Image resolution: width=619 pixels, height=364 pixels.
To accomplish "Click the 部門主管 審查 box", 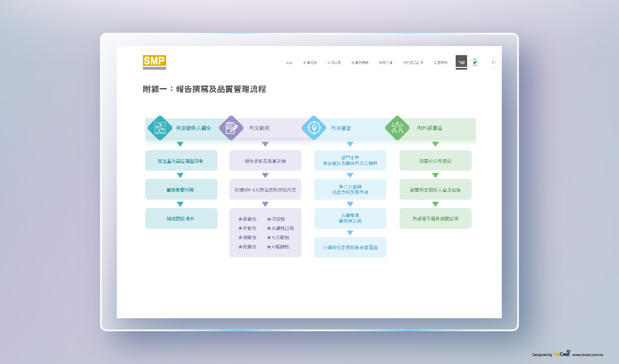I will pyautogui.click(x=350, y=161).
